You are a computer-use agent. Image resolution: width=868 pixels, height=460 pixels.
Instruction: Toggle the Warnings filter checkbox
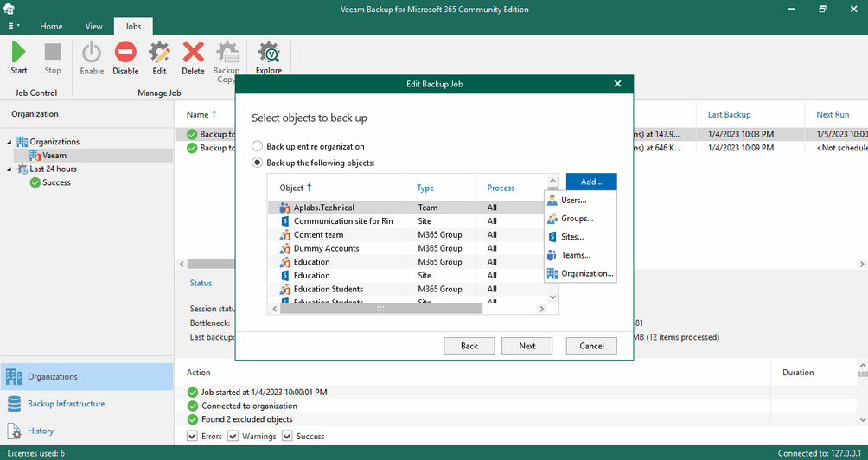click(233, 437)
